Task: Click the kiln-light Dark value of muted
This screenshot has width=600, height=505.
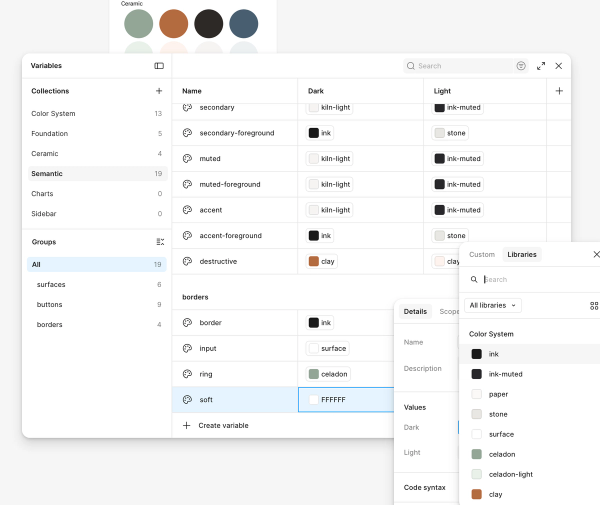Action: (x=329, y=158)
